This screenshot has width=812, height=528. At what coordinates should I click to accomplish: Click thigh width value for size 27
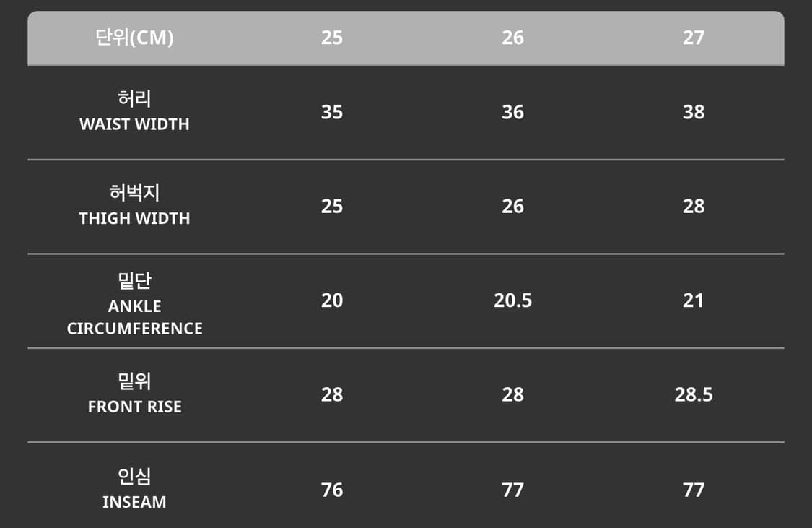[x=694, y=207]
